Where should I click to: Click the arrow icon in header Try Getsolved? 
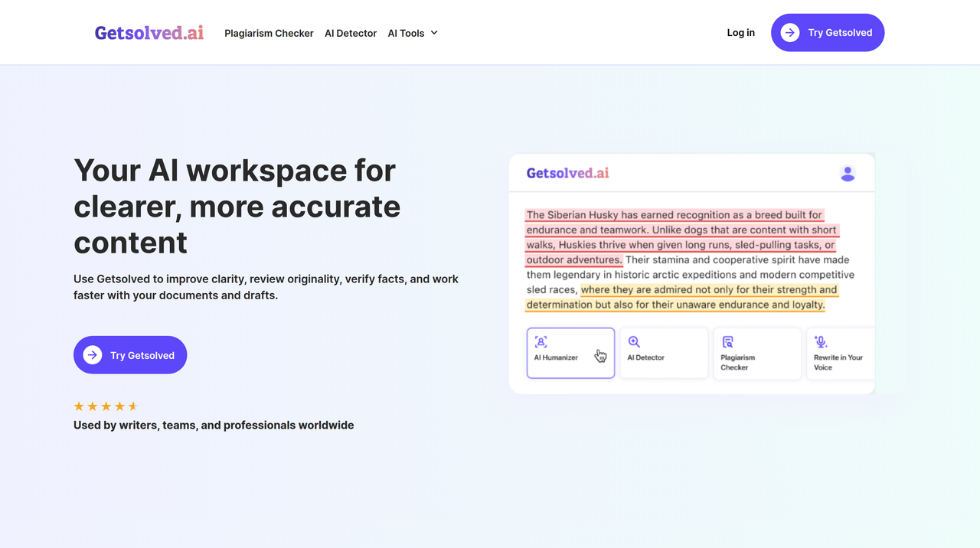(790, 33)
